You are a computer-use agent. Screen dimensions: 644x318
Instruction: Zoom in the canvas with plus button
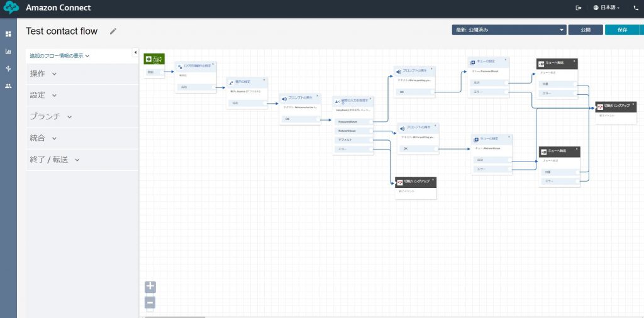(x=150, y=287)
